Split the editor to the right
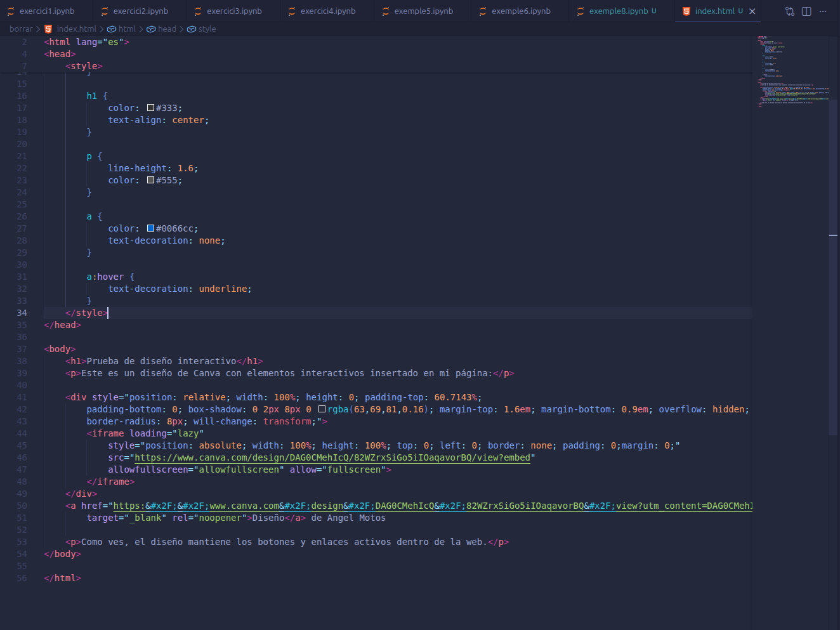This screenshot has width=840, height=630. (x=806, y=11)
